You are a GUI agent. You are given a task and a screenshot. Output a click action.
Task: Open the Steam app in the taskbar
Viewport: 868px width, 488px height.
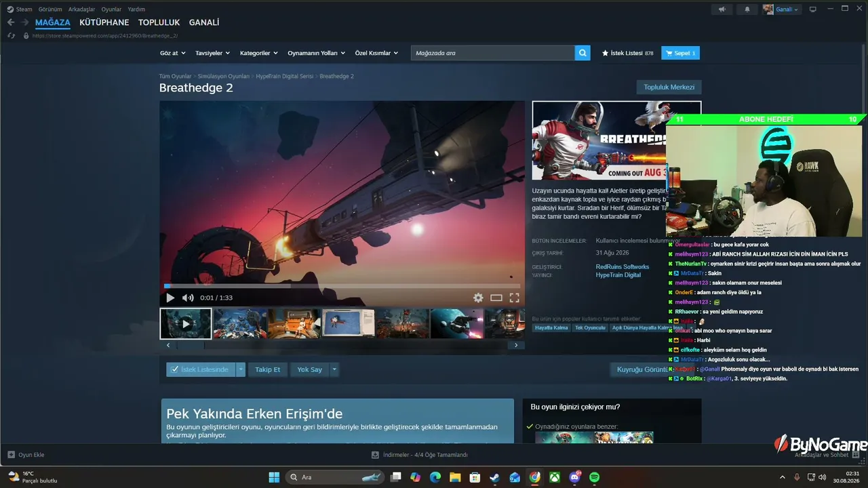pyautogui.click(x=495, y=477)
